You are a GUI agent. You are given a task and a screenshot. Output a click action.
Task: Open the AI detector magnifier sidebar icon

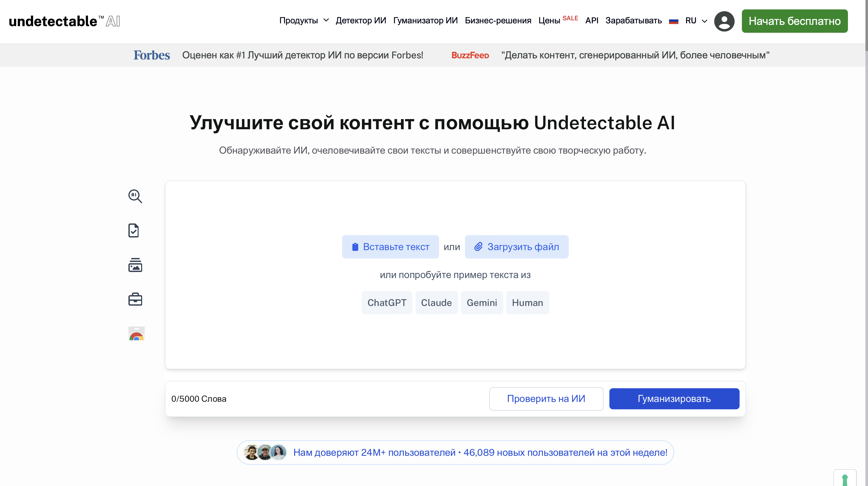(x=135, y=196)
